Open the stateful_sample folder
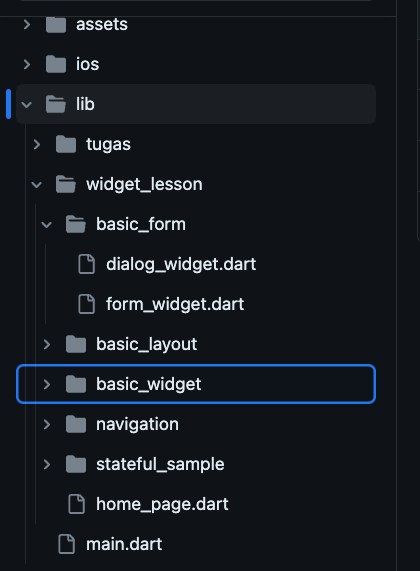The height and width of the screenshot is (571, 420). (160, 465)
